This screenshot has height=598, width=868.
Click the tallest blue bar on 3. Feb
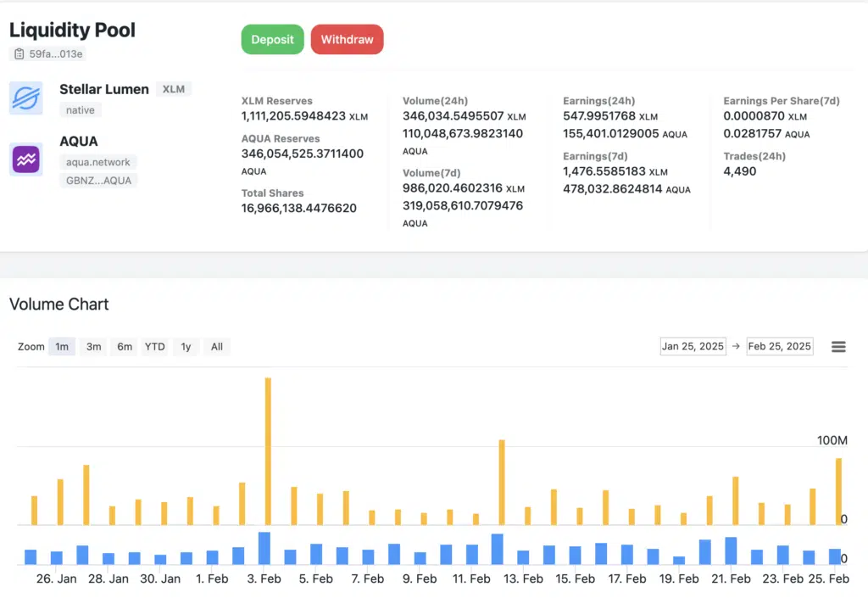(x=264, y=548)
